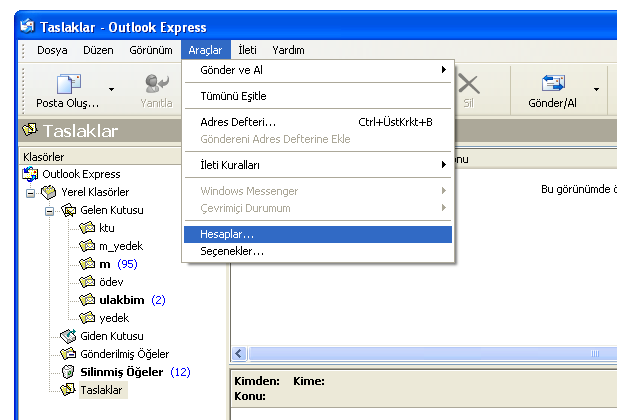Click the Posta Oluş... create mail icon
617x420 pixels.
coord(68,83)
